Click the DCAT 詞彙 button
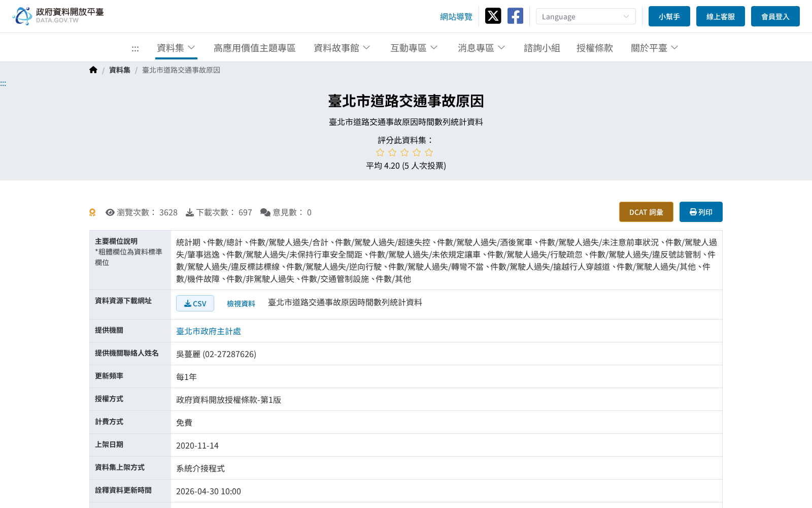 [x=646, y=212]
